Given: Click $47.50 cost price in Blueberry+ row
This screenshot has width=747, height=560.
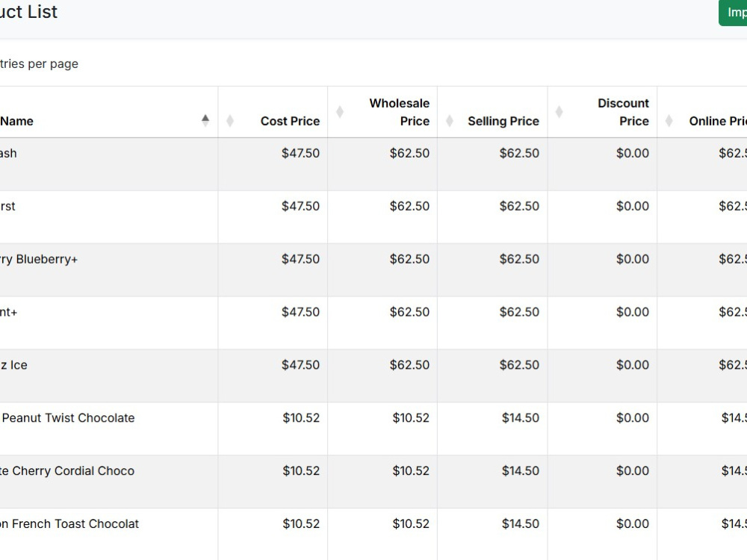Looking at the screenshot, I should 300,259.
